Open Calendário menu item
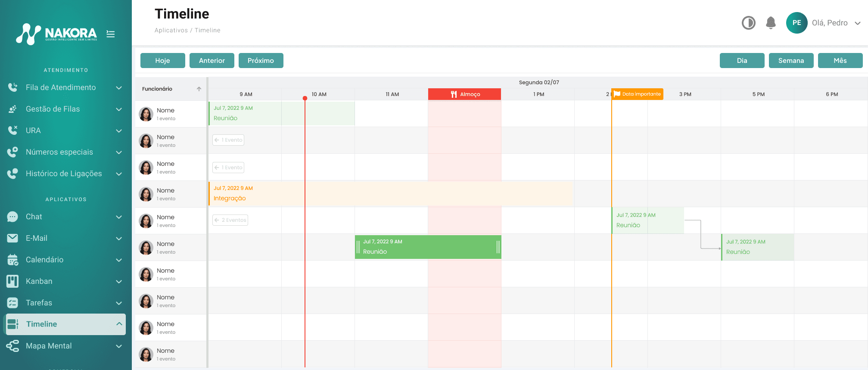 (x=65, y=260)
